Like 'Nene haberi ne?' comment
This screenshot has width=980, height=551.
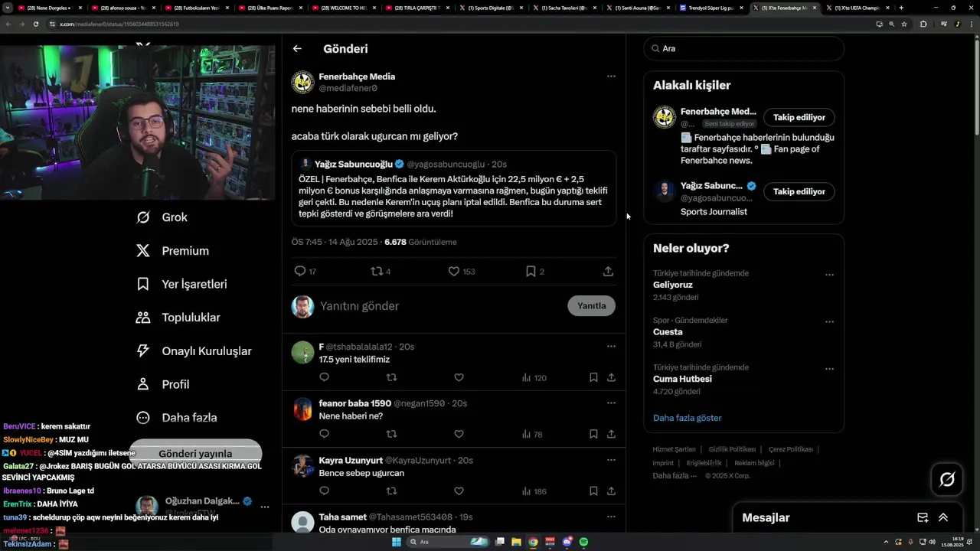click(459, 434)
